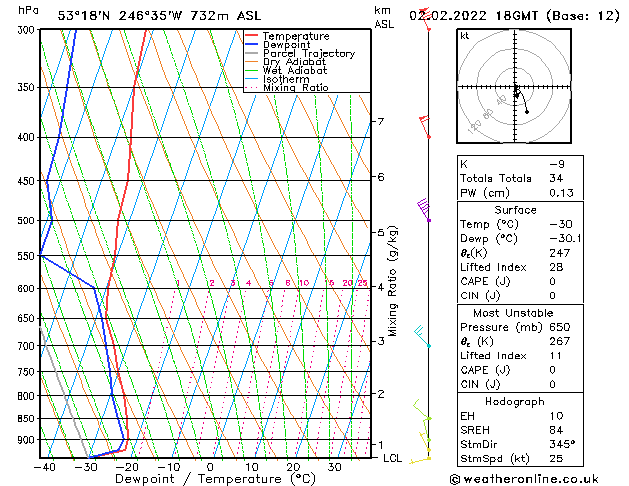Click the vertical 'Mixing Ratio (g/kg)' label
The width and height of the screenshot is (629, 486).
[392, 281]
